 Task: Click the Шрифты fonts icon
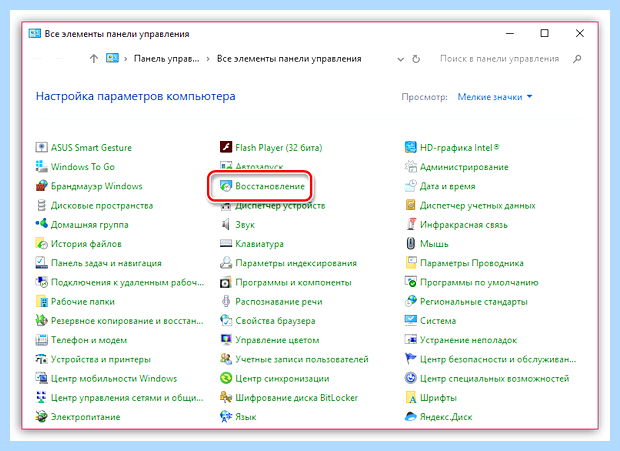click(411, 398)
